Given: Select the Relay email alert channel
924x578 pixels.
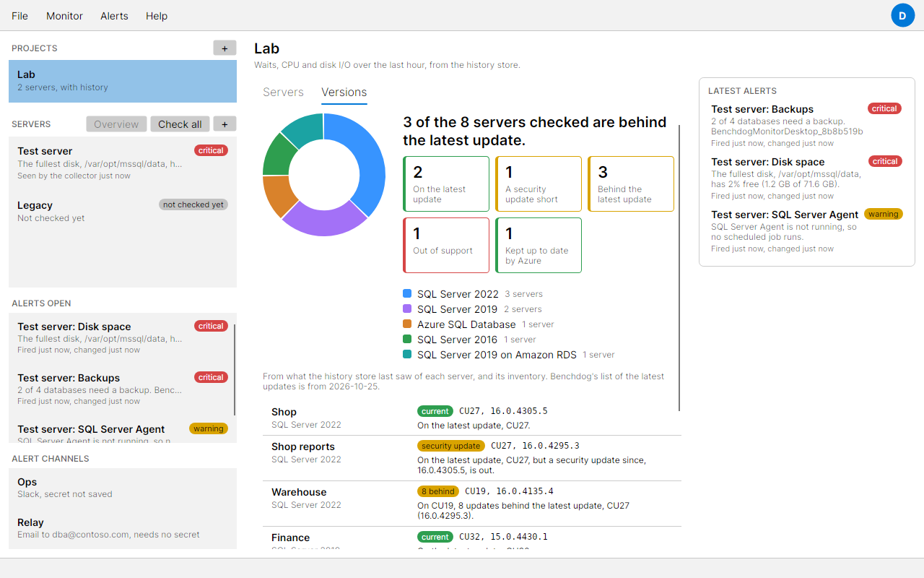Looking at the screenshot, I should click(x=123, y=528).
